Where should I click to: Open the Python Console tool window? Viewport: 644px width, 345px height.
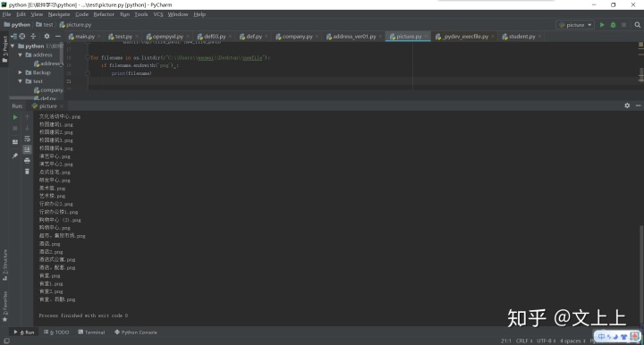136,332
